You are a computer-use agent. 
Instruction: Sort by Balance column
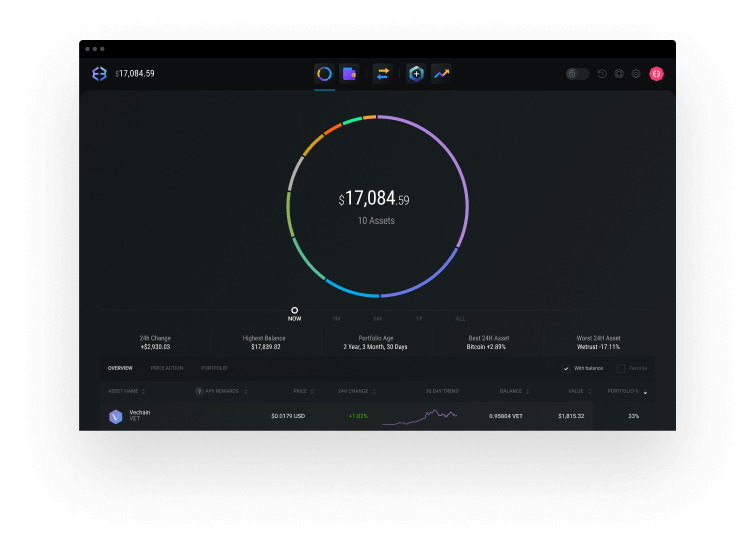514,391
